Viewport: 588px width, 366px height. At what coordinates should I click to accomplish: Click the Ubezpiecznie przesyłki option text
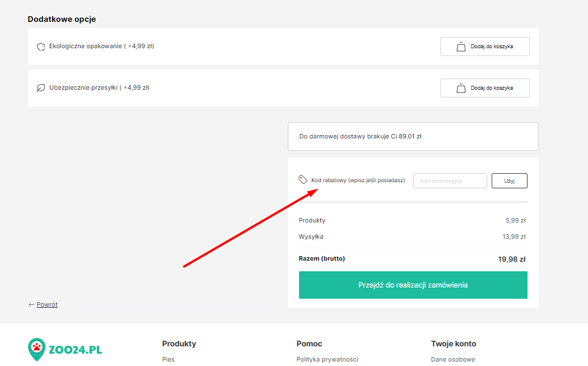click(x=99, y=87)
